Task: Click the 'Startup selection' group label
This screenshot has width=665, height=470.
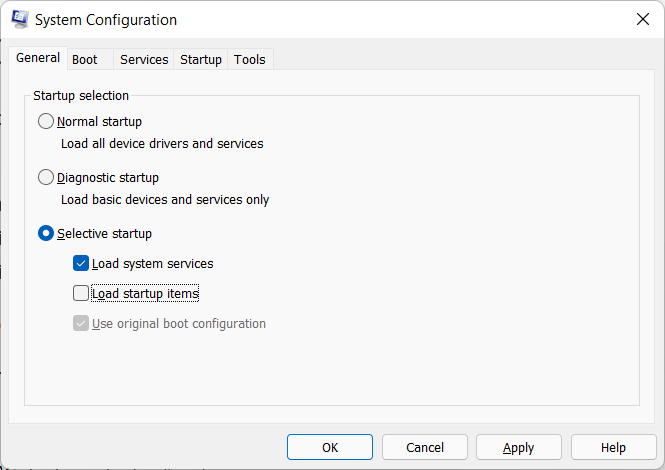Action: click(81, 96)
